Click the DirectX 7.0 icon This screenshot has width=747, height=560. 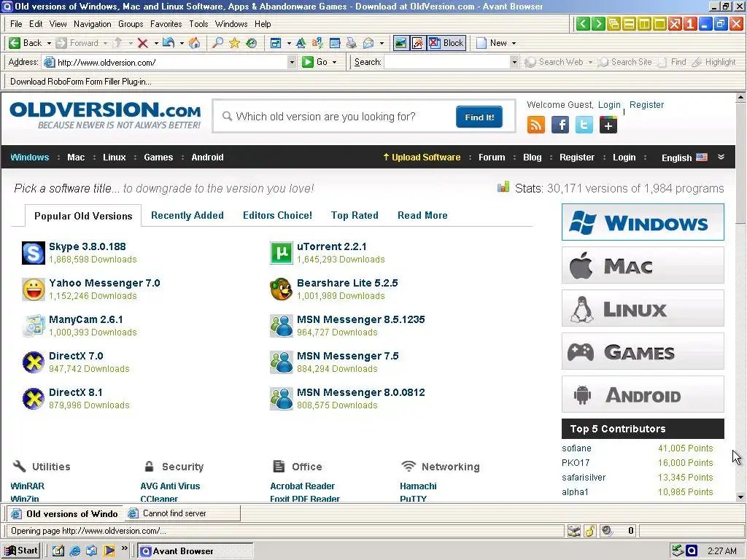[x=34, y=362]
